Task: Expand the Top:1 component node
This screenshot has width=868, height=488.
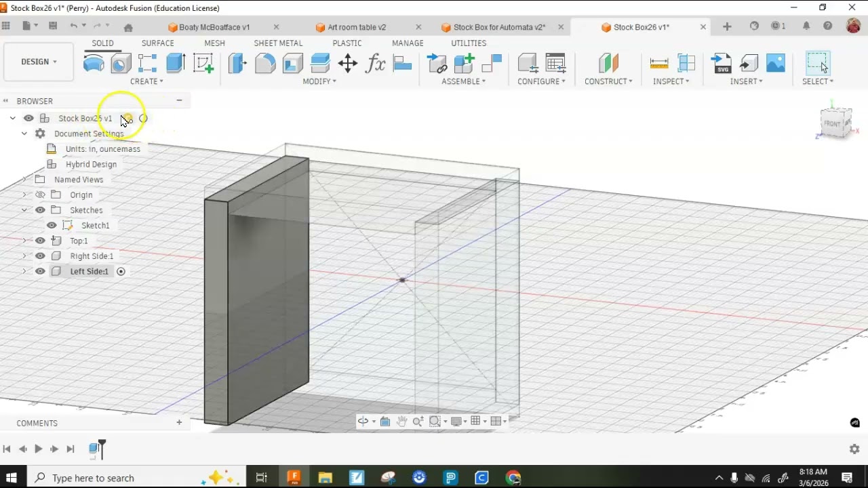Action: click(x=24, y=241)
